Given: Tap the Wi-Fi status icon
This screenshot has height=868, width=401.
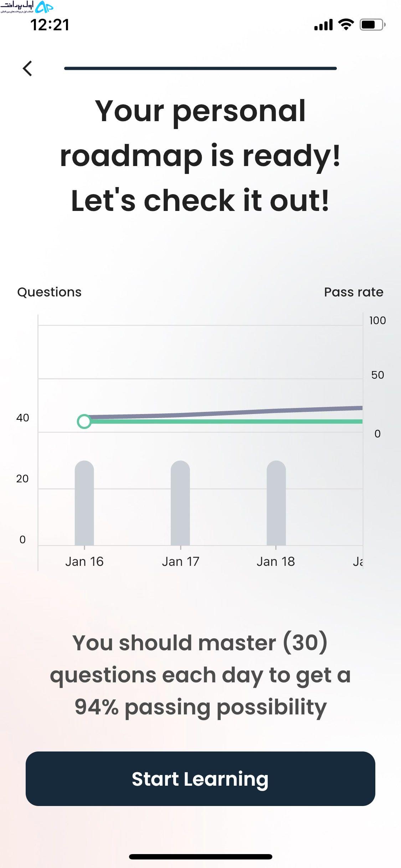Looking at the screenshot, I should 345,25.
